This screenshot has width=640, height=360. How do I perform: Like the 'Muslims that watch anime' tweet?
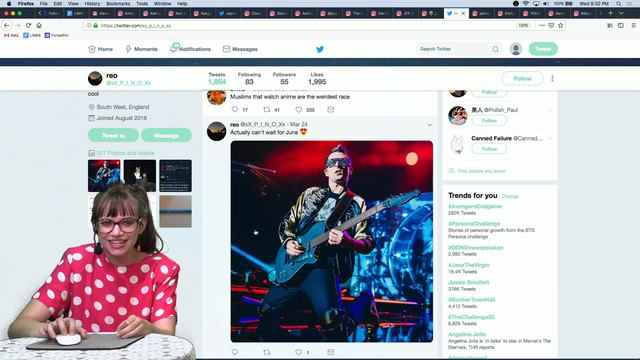pyautogui.click(x=299, y=109)
